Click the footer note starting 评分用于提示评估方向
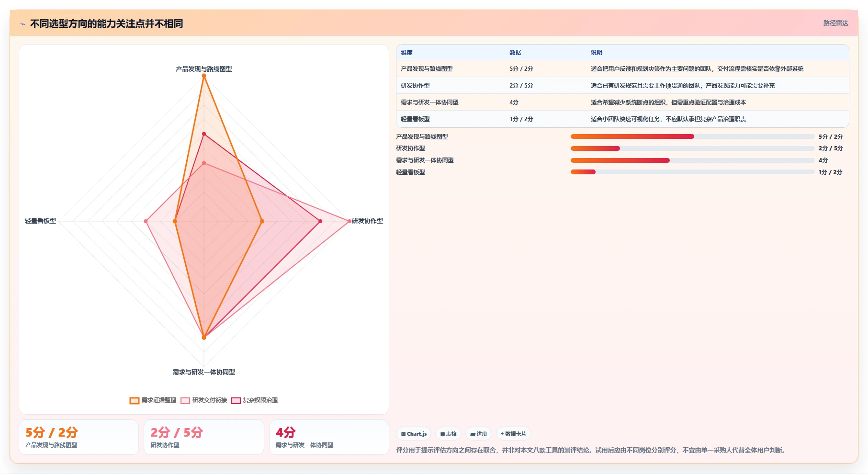Screen dimensions: 868x474 click(x=592, y=451)
